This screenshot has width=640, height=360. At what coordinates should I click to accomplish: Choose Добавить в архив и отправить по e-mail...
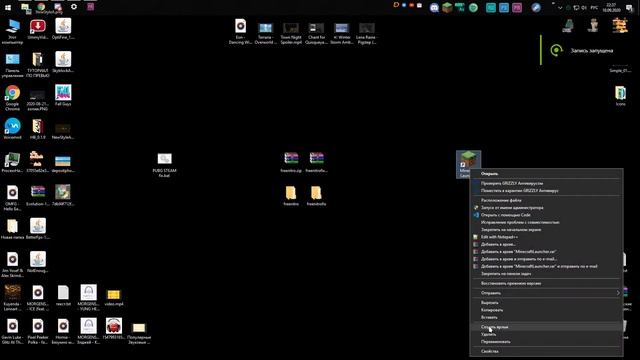coord(547,259)
